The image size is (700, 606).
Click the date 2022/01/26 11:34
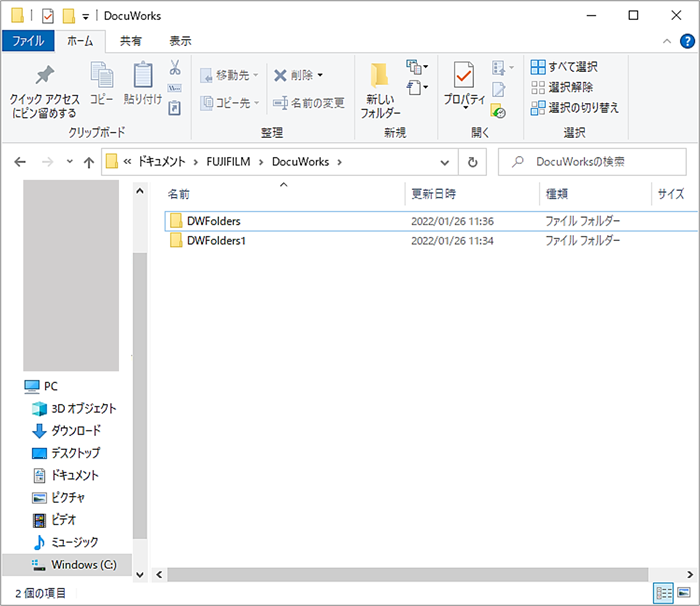(452, 241)
